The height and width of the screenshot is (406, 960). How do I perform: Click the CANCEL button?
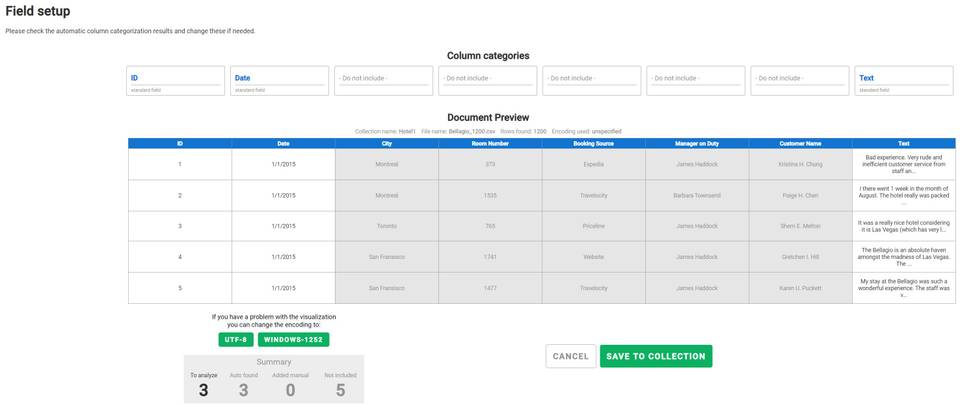(571, 356)
